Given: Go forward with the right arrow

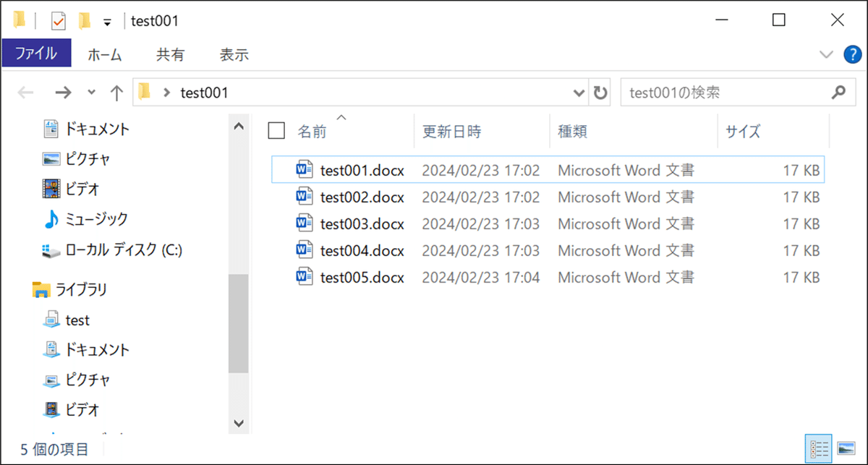Looking at the screenshot, I should (x=64, y=93).
